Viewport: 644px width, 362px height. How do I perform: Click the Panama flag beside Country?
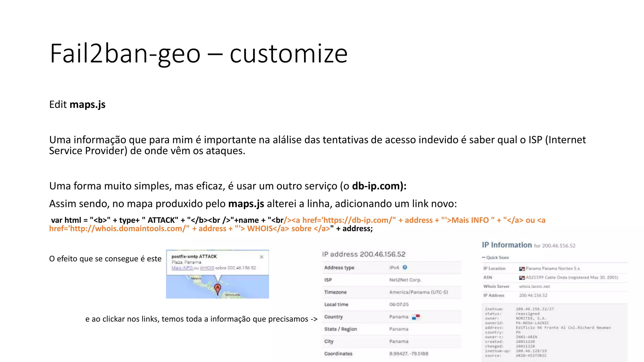pyautogui.click(x=416, y=317)
